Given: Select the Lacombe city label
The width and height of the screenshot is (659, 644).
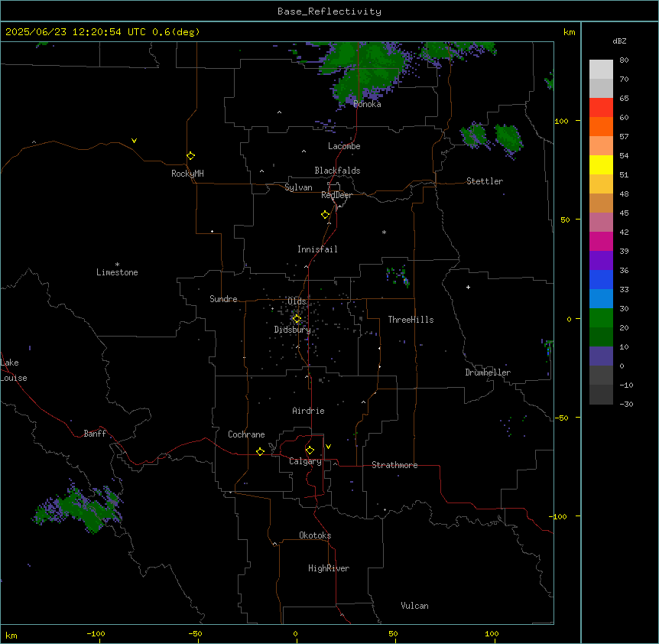Looking at the screenshot, I should (344, 146).
